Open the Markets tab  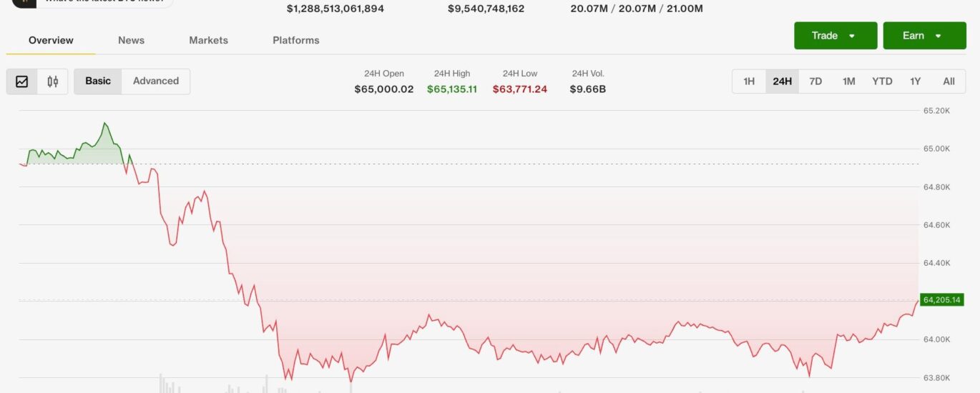pos(208,40)
